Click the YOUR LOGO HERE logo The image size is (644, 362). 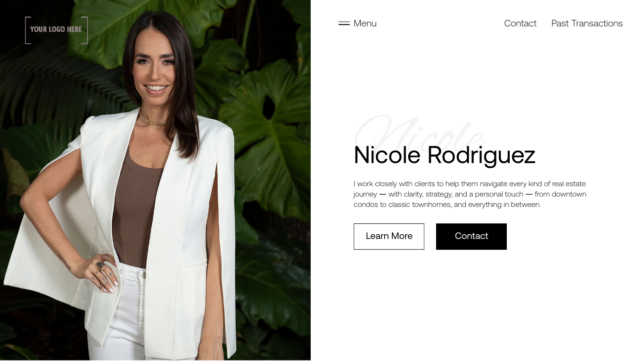[57, 30]
